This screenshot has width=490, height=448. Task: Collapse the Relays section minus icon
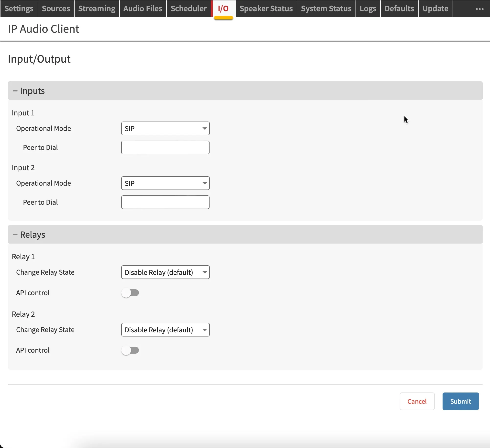tap(15, 235)
